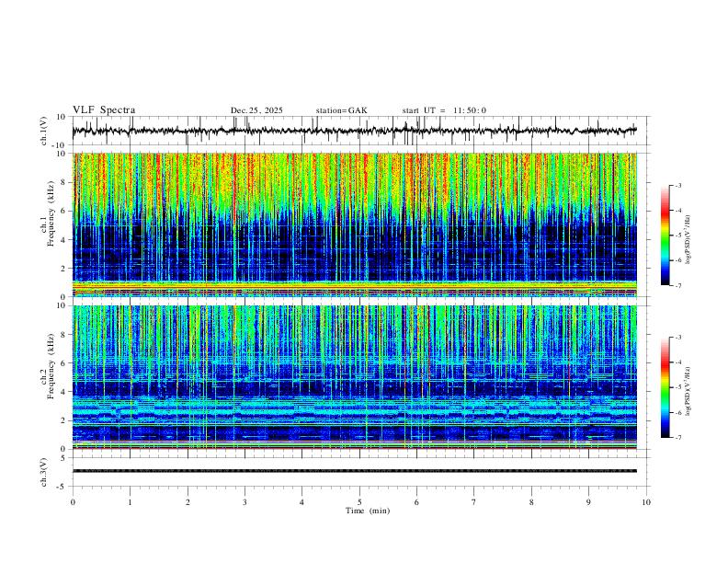728x563 pixels.
Task: Click the "start UT = 11:50:0" label
Action: click(x=444, y=110)
